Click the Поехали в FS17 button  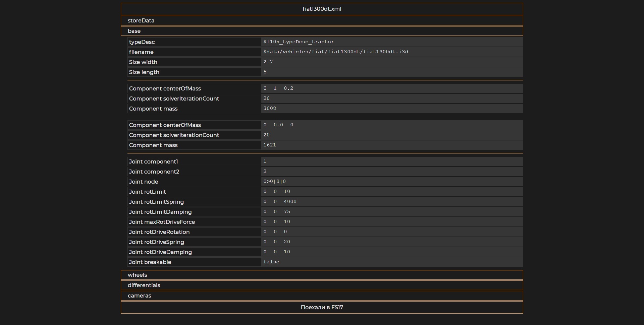pyautogui.click(x=322, y=307)
